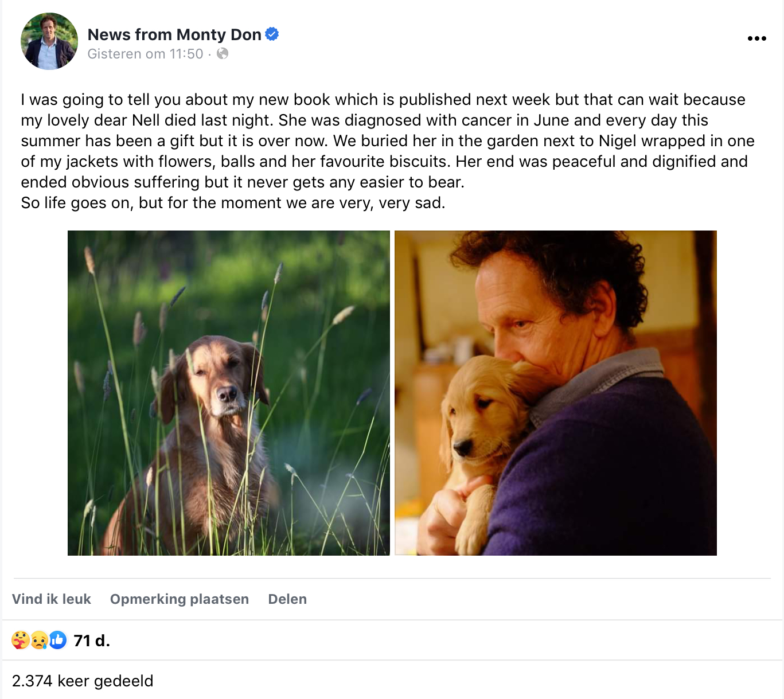Click the care hug reaction emoji

tap(21, 640)
